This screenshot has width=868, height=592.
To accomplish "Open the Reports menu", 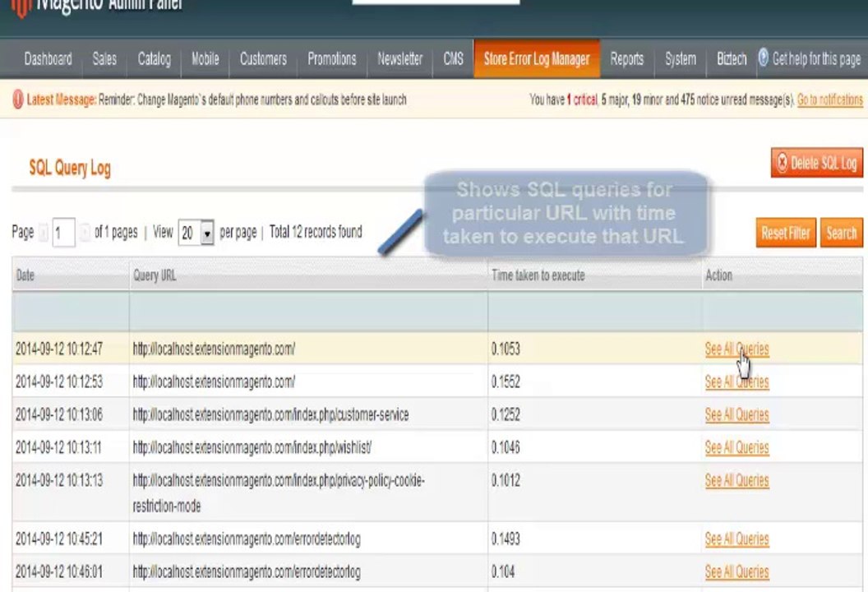I will point(626,58).
